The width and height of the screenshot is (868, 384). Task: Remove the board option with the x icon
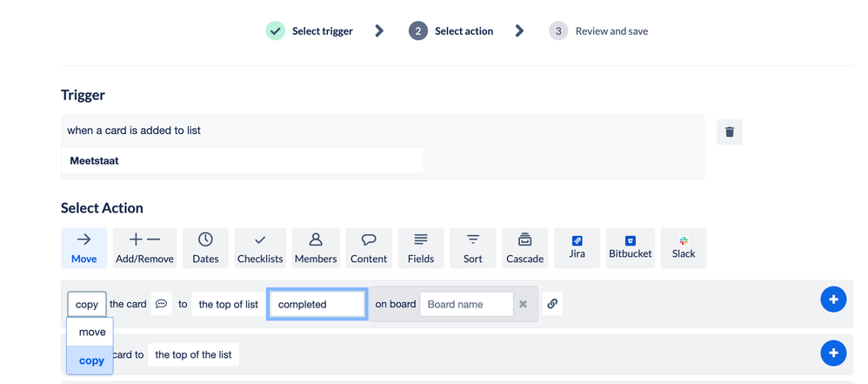pos(523,304)
